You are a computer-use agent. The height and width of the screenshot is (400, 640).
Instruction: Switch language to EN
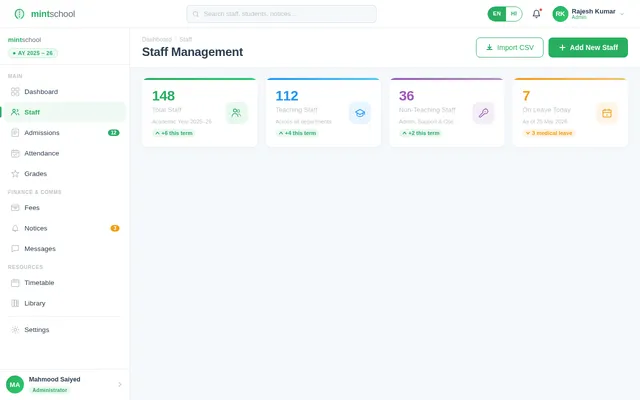pyautogui.click(x=497, y=14)
